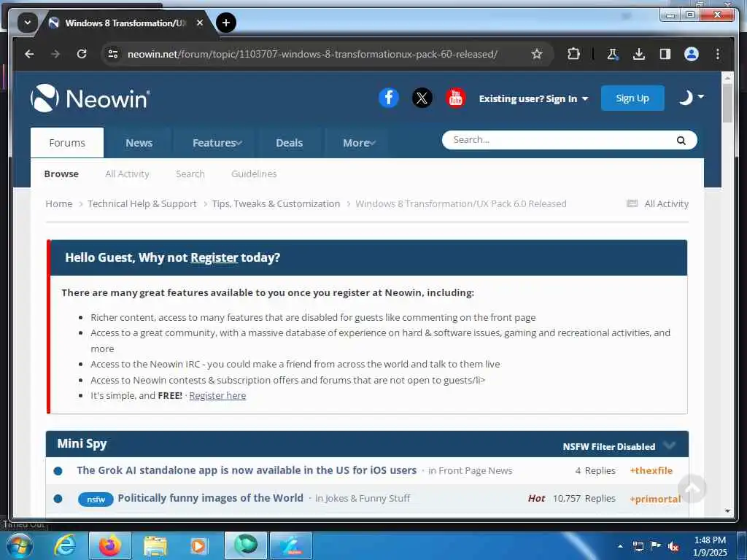Select the Forums tab

[67, 143]
